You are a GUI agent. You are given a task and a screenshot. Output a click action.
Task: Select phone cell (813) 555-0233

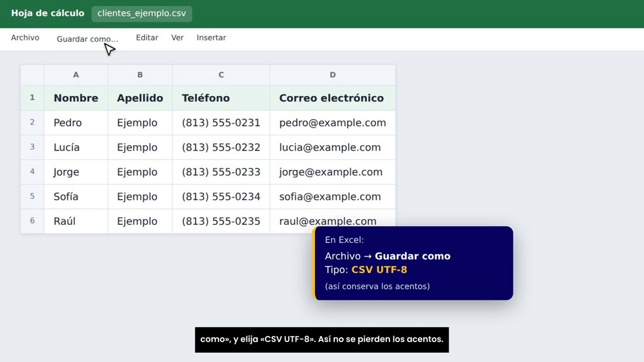221,172
